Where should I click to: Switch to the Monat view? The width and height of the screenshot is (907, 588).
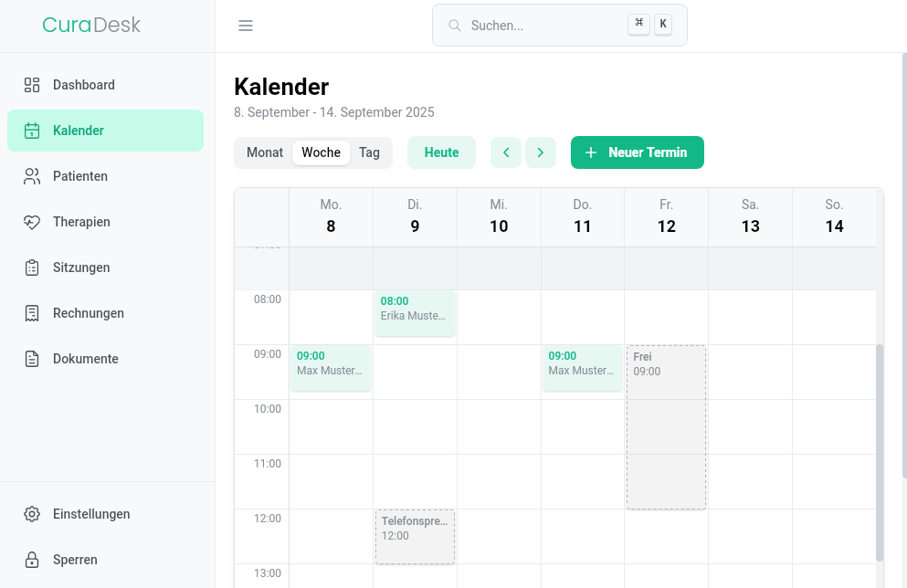[x=264, y=152]
